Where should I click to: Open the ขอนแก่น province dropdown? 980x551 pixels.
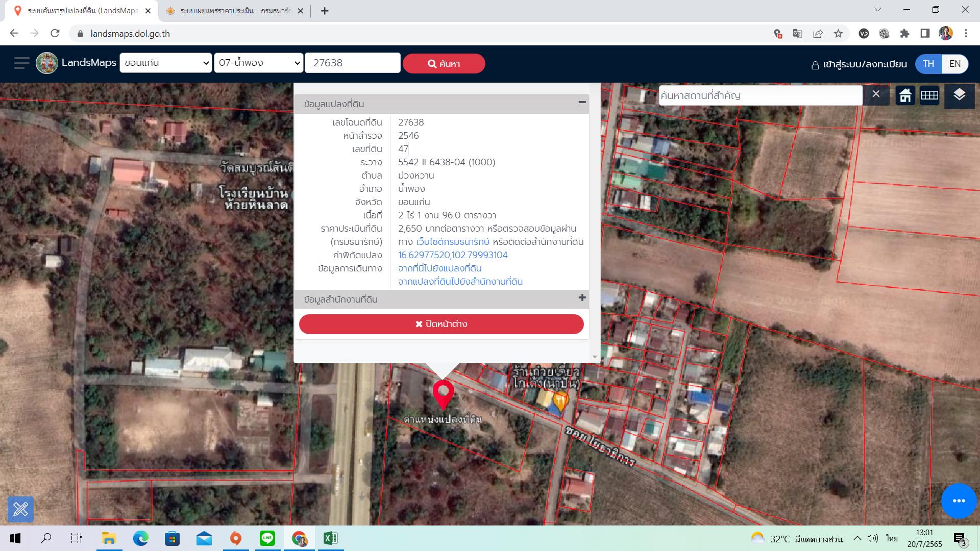(166, 63)
